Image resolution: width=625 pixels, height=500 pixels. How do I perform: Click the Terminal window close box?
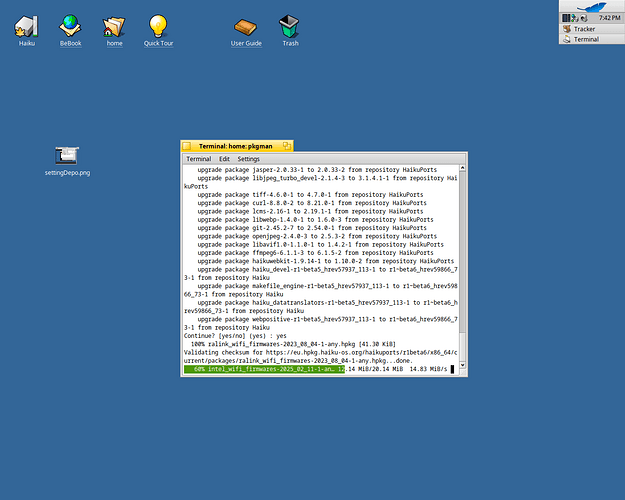click(187, 146)
